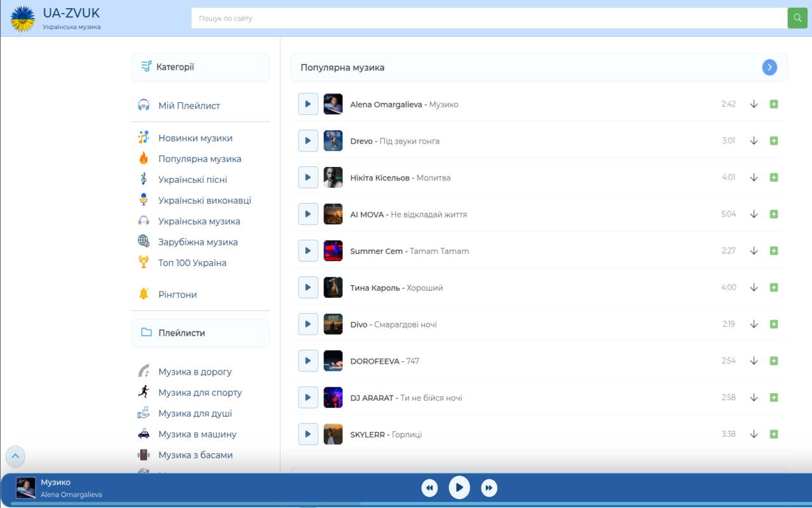Download the Нікіта Кісельов Молитва track
This screenshot has height=508, width=812.
(x=754, y=178)
